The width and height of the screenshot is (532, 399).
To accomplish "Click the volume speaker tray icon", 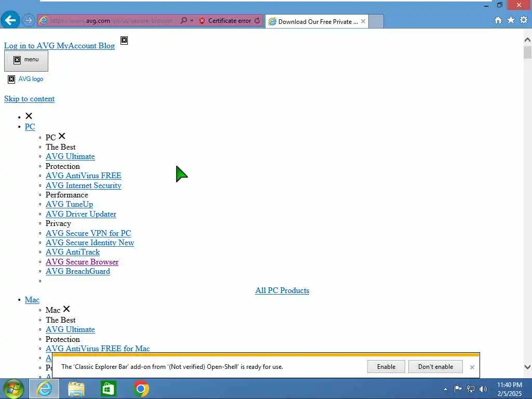I will [483, 389].
